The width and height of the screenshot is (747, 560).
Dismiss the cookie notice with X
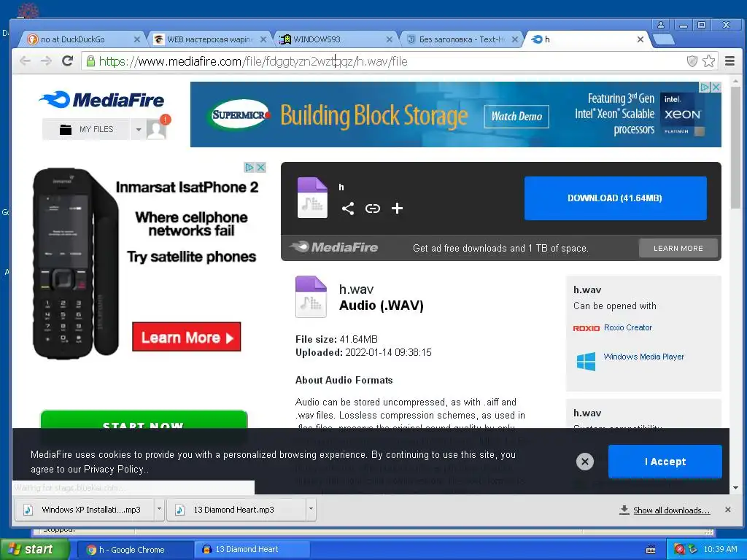pyautogui.click(x=585, y=461)
